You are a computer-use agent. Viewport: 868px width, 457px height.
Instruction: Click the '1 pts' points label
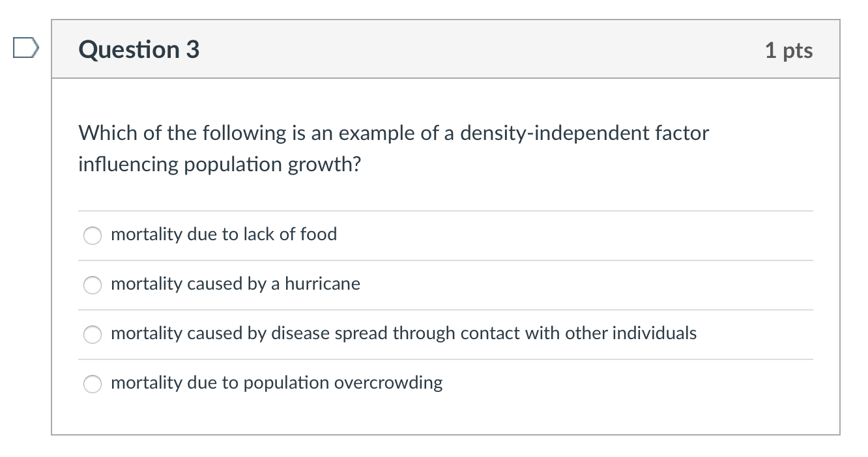tap(788, 50)
